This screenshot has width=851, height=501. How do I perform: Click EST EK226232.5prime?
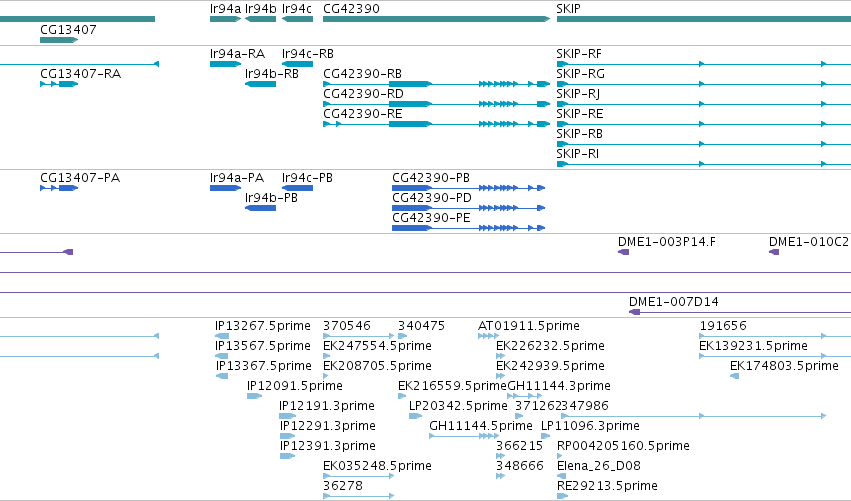550,346
